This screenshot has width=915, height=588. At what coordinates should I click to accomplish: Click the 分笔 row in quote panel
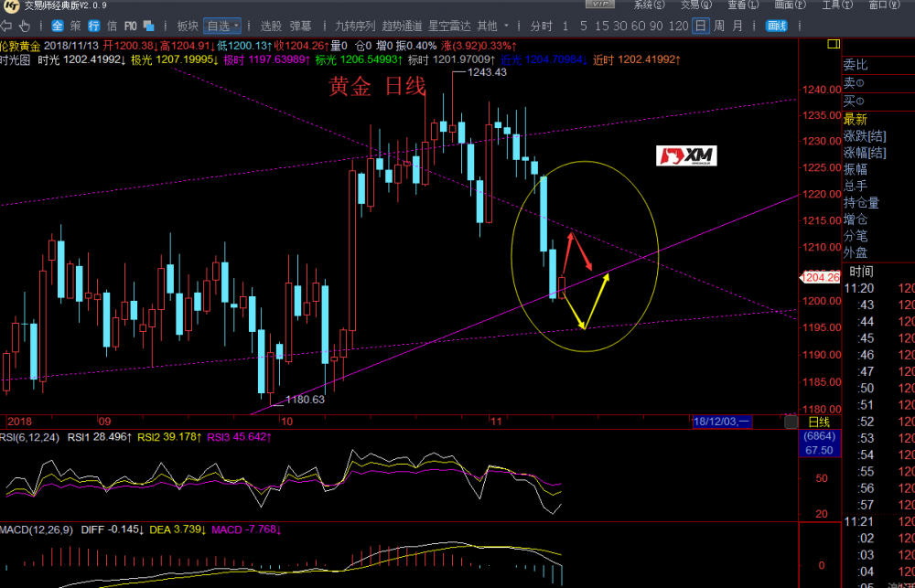pyautogui.click(x=856, y=236)
